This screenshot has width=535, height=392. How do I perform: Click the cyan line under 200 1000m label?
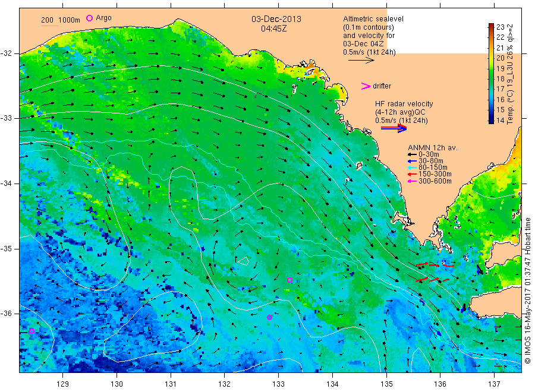(49, 26)
